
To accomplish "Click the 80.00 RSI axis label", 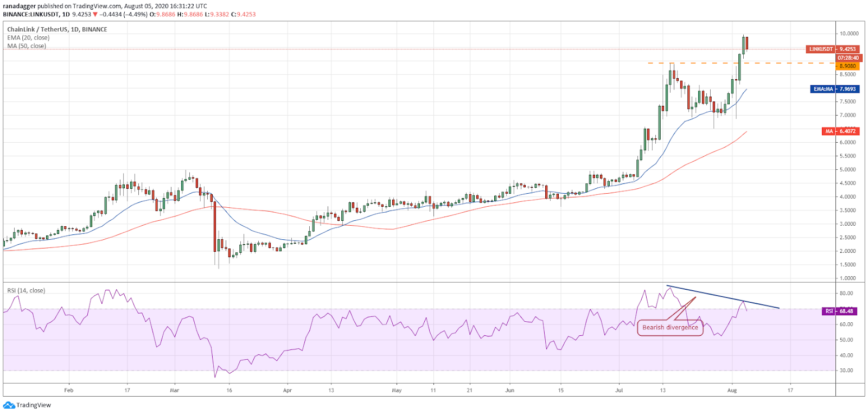I will pyautogui.click(x=846, y=294).
